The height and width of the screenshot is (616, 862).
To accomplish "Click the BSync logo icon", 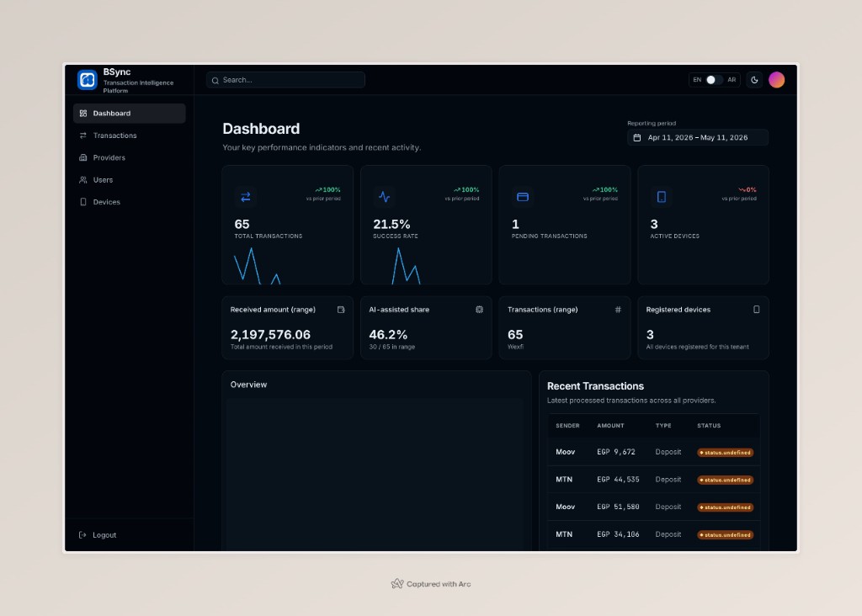I will tap(88, 80).
